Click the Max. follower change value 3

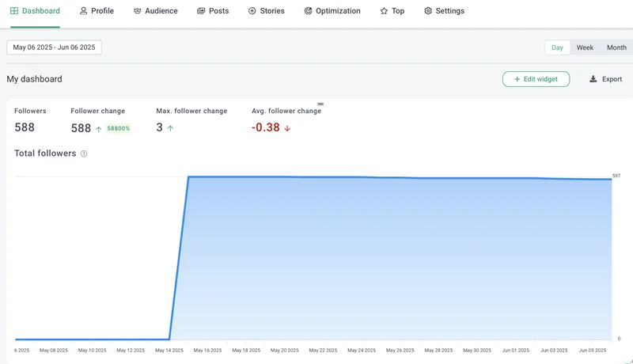(160, 127)
